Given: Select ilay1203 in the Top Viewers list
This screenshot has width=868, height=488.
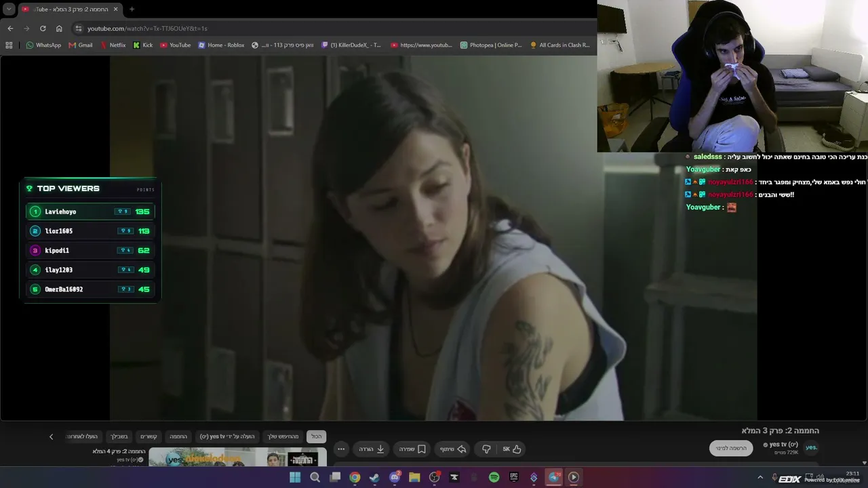Looking at the screenshot, I should tap(90, 270).
